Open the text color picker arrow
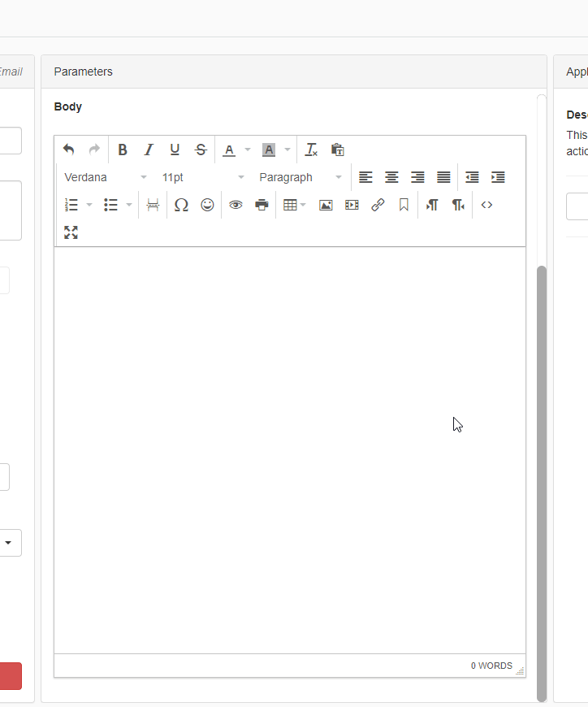The width and height of the screenshot is (588, 707). pos(248,150)
